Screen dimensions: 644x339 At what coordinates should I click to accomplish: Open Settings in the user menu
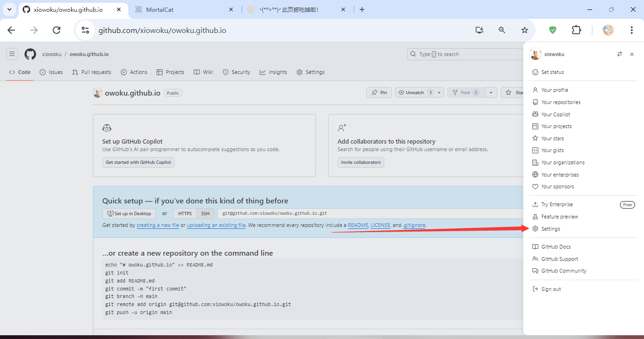[551, 229]
